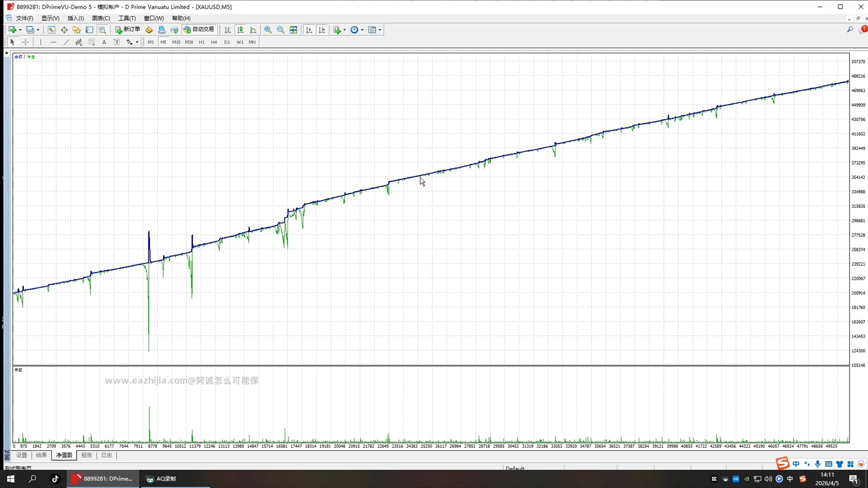Select the text tool A
The height and width of the screenshot is (488, 868).
coord(104,42)
